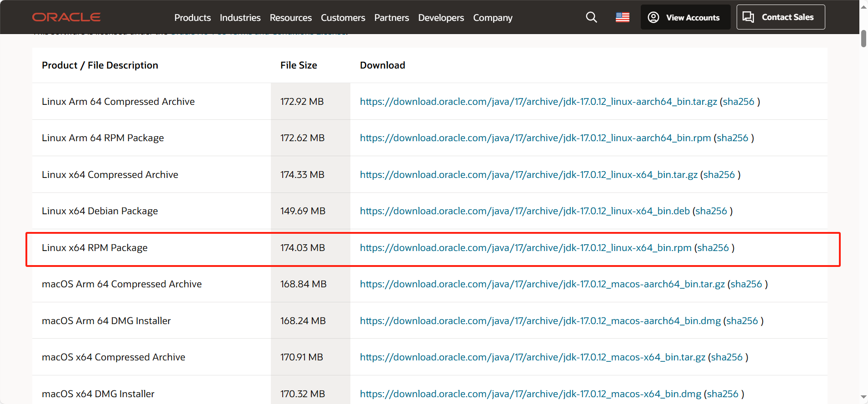Click the Contact Sales button
The width and height of the screenshot is (868, 404).
pyautogui.click(x=780, y=17)
